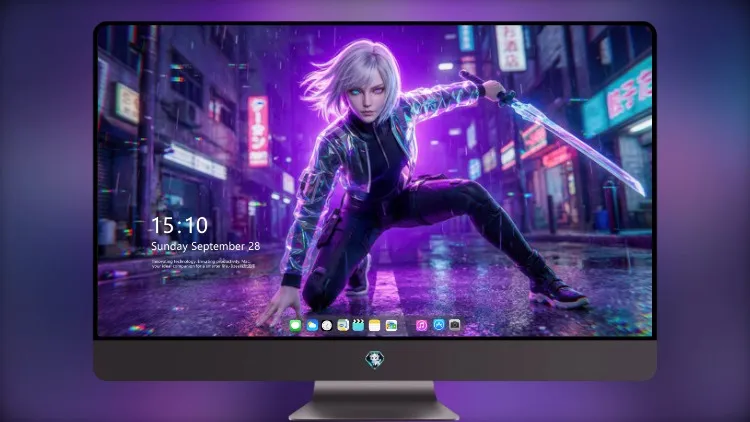
Task: Open the photo slideshow app in dock
Action: (x=391, y=325)
